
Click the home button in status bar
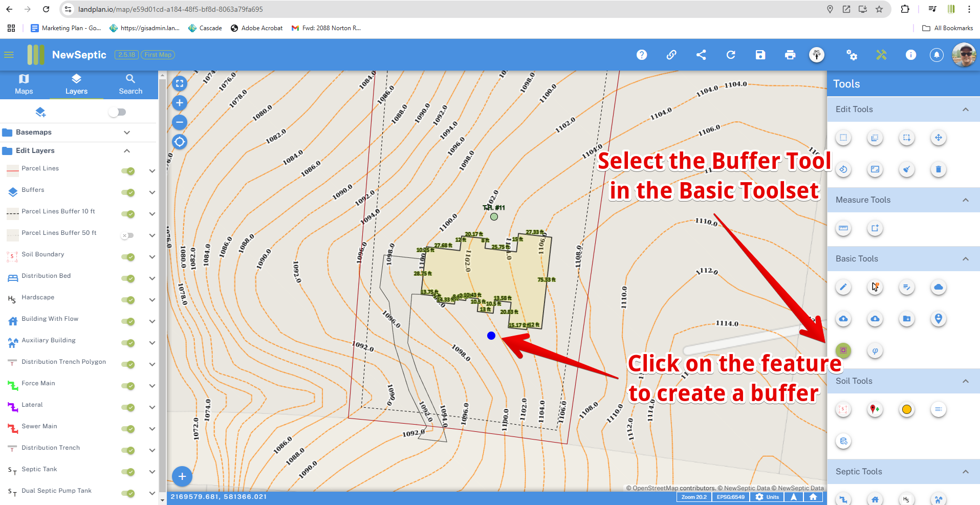(813, 497)
